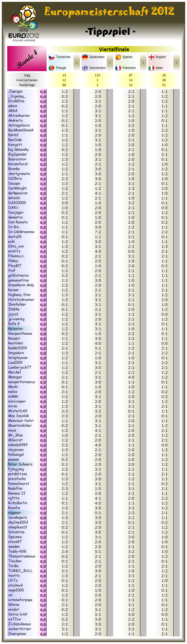Click the username Zwergnase at list bottom

[17, 634]
